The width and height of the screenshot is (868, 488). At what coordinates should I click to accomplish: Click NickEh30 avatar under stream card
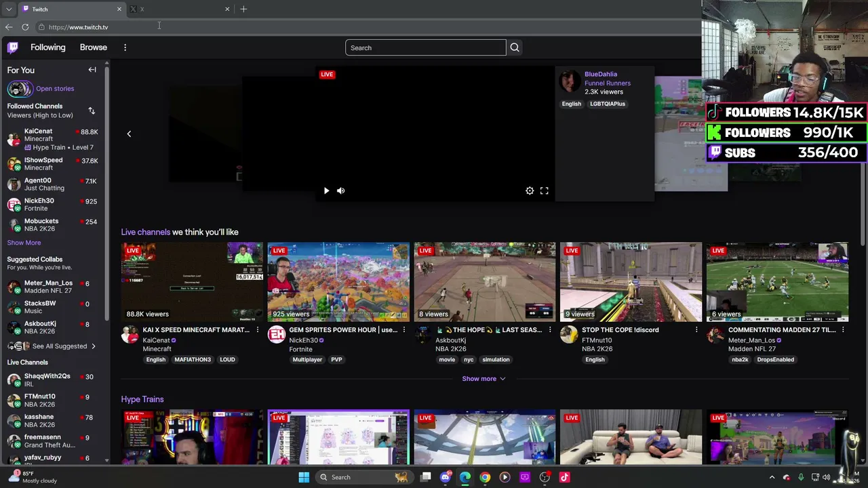(x=276, y=335)
